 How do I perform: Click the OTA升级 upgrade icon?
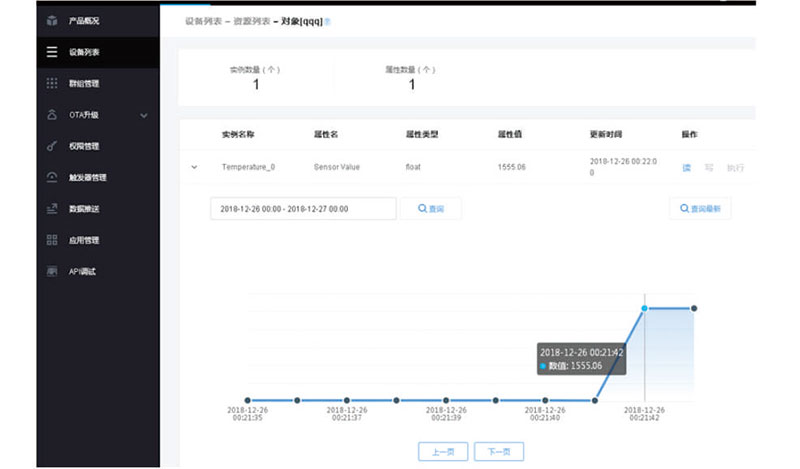(x=52, y=115)
